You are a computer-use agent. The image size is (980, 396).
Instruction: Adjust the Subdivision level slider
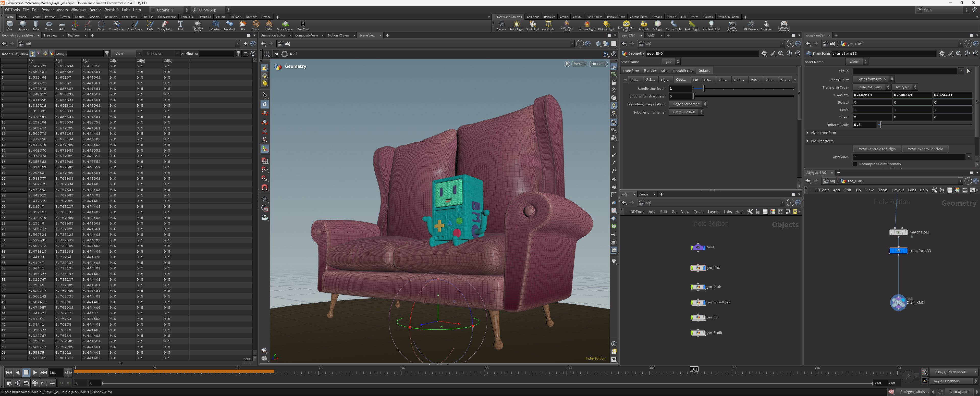[744, 89]
